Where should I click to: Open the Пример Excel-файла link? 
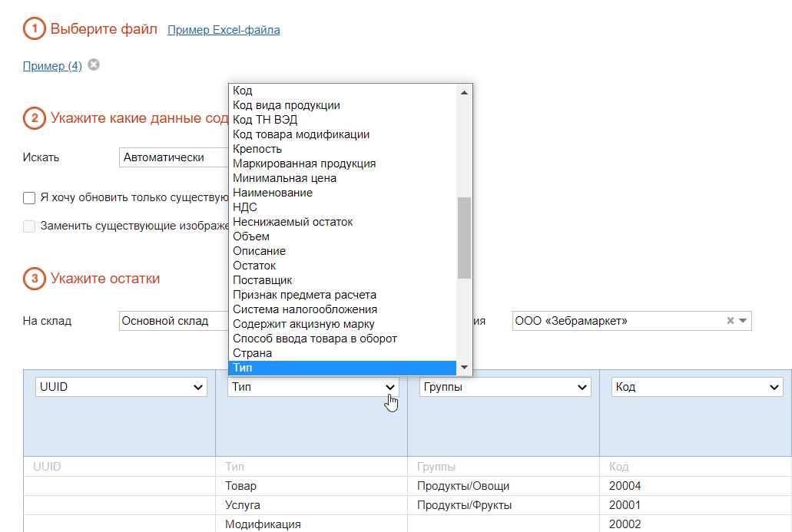coord(224,30)
